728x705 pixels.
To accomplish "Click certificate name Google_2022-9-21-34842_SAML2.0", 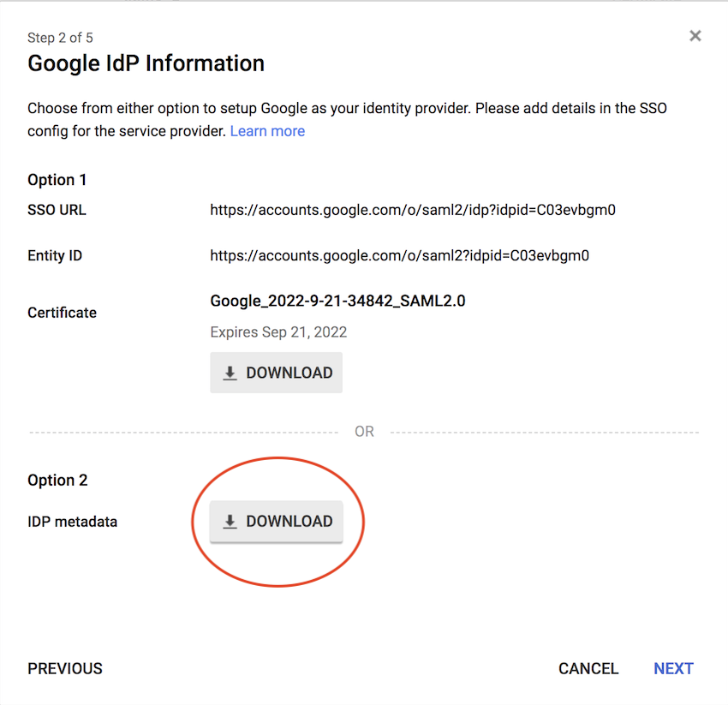I will click(x=337, y=301).
